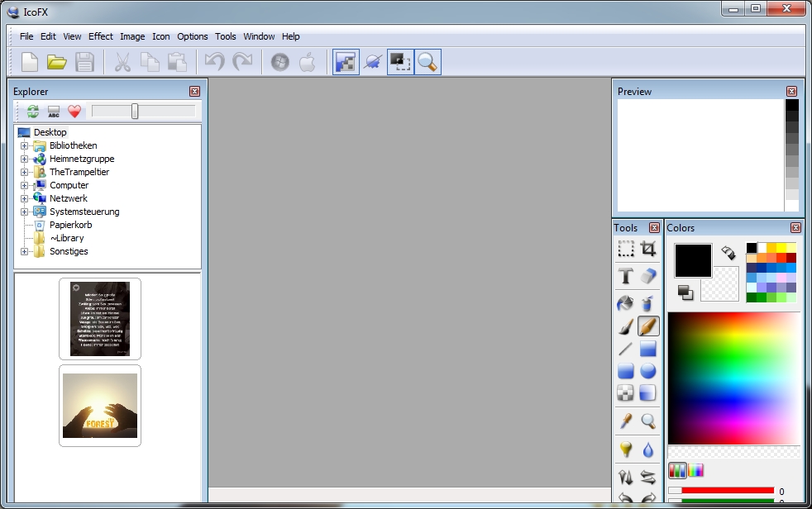The height and width of the screenshot is (509, 812).
Task: Toggle file name labels with the ABC button
Action: pyautogui.click(x=54, y=112)
